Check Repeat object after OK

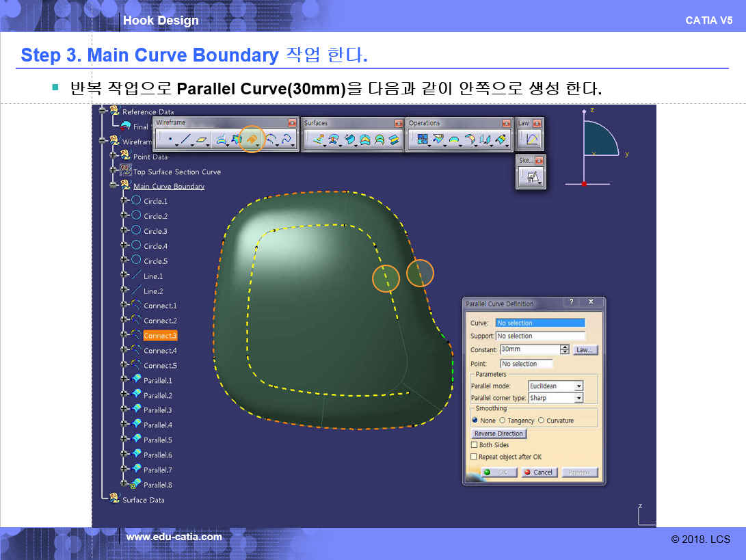point(474,457)
